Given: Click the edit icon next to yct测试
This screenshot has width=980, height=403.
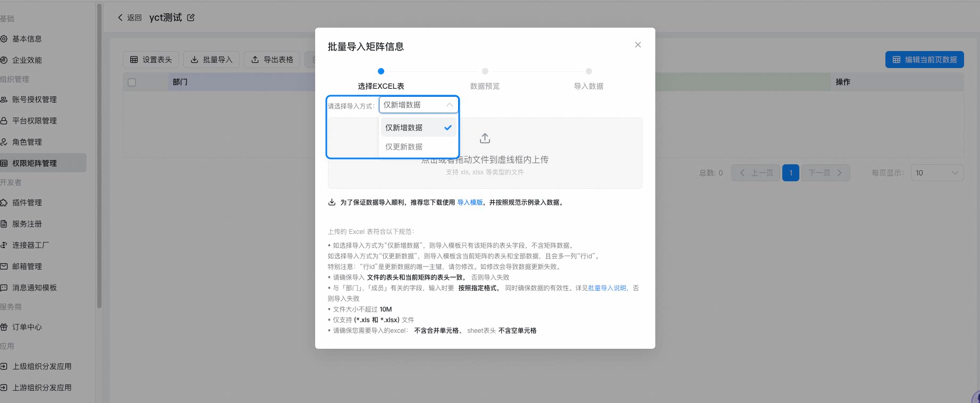Looking at the screenshot, I should click(191, 18).
